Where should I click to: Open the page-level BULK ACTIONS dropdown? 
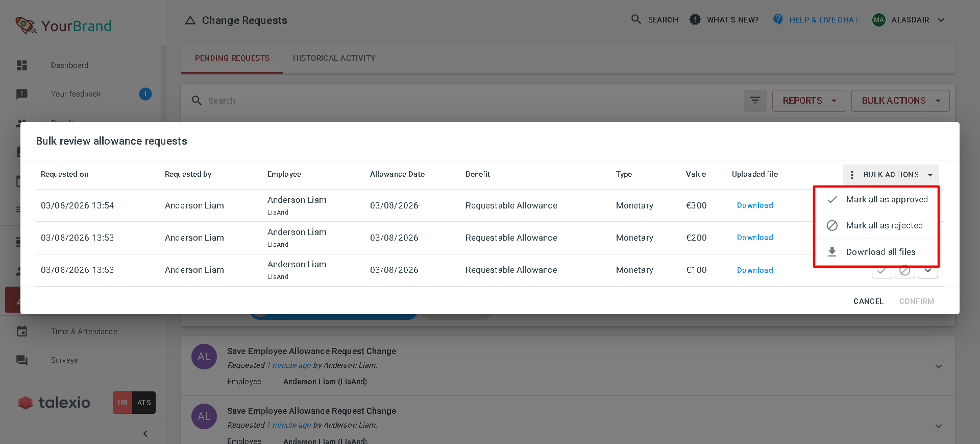point(900,101)
